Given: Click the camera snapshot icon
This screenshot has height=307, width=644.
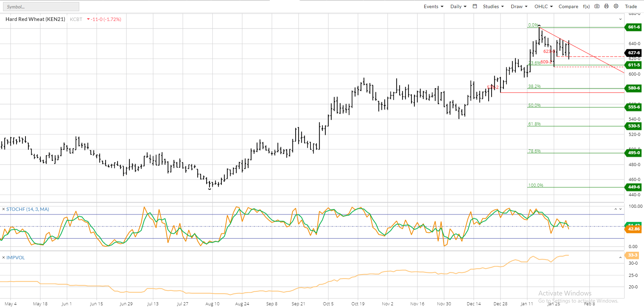Looking at the screenshot, I should (597, 6).
